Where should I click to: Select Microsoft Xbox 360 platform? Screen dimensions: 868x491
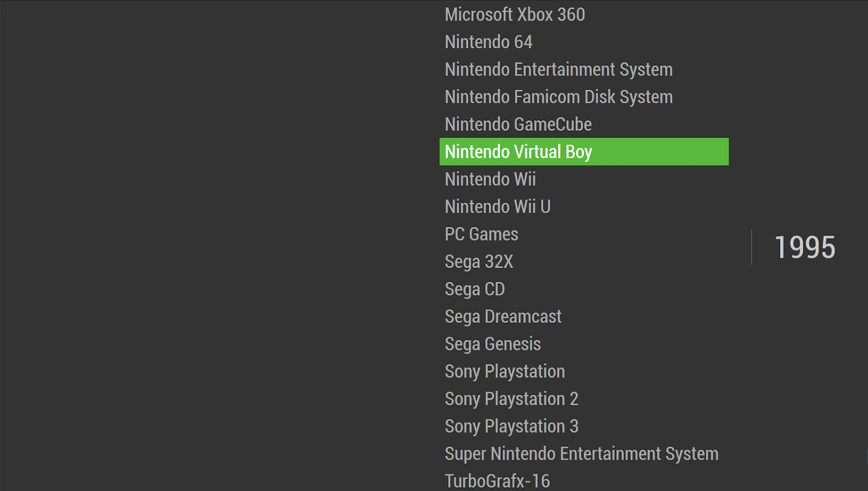(x=514, y=15)
